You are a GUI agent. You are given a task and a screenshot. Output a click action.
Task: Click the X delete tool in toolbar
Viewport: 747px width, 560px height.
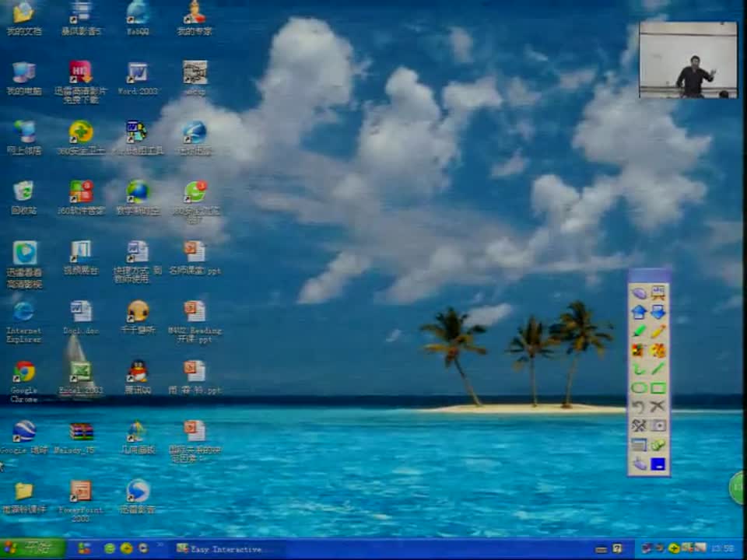658,407
